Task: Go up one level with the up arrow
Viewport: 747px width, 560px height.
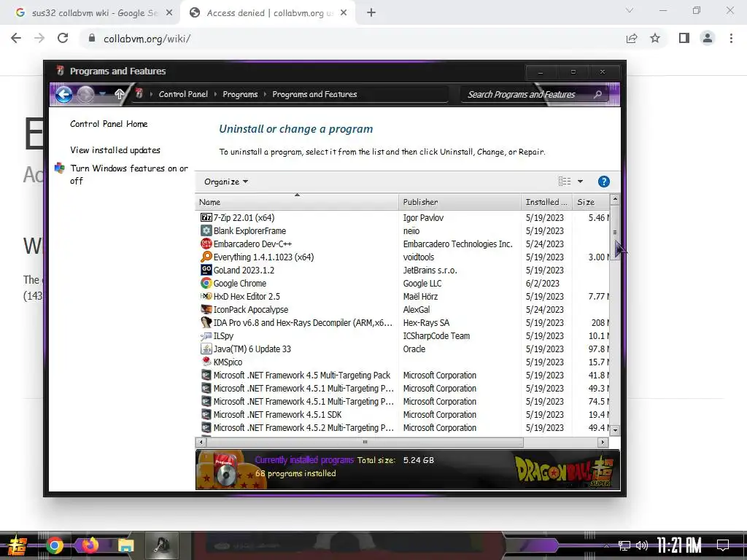Action: pos(119,94)
